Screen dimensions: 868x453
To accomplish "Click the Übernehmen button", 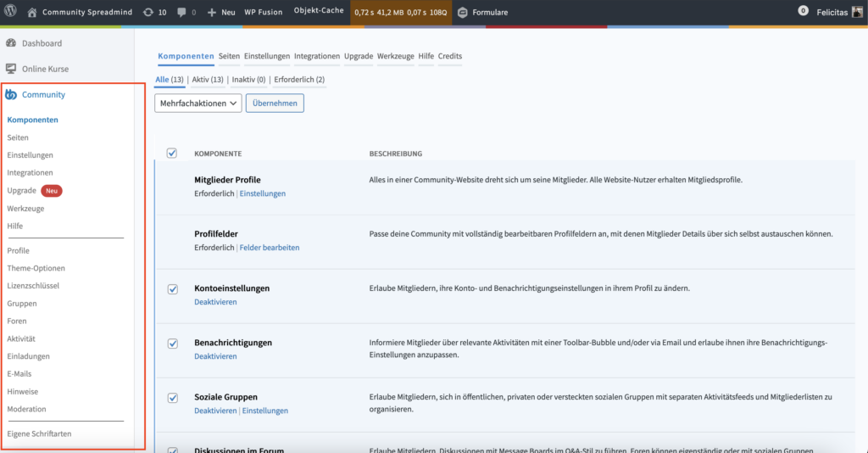I will 274,103.
